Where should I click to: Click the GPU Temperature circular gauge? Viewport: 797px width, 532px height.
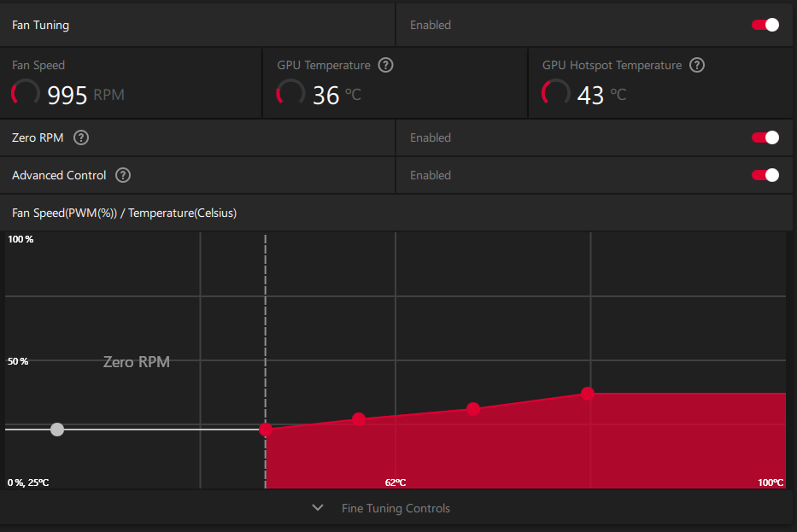coord(290,92)
